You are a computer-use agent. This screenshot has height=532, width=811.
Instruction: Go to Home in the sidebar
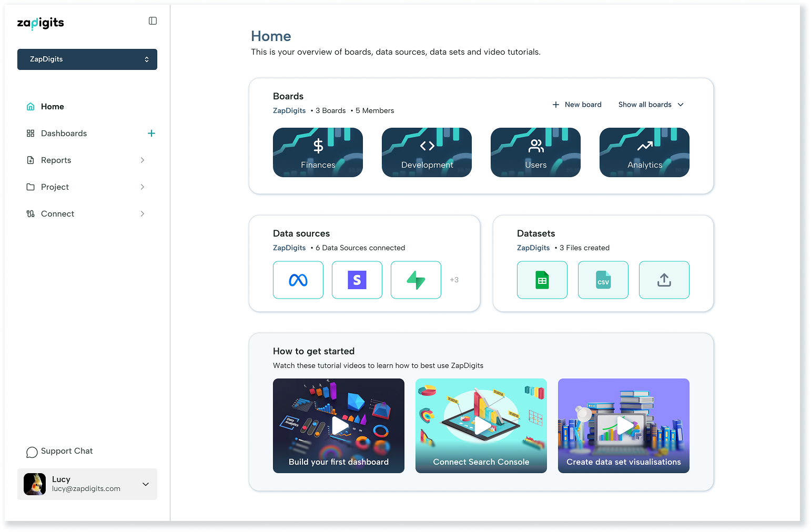[52, 107]
